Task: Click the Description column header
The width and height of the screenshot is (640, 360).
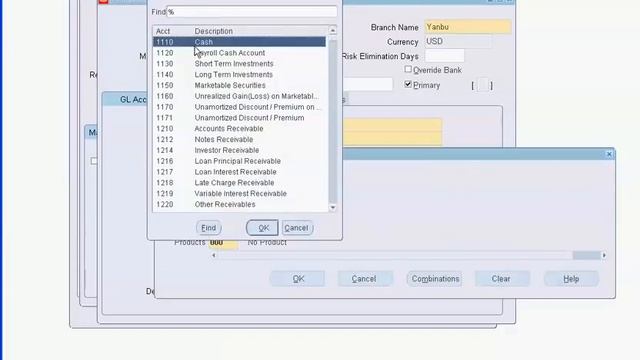Action: (x=213, y=31)
